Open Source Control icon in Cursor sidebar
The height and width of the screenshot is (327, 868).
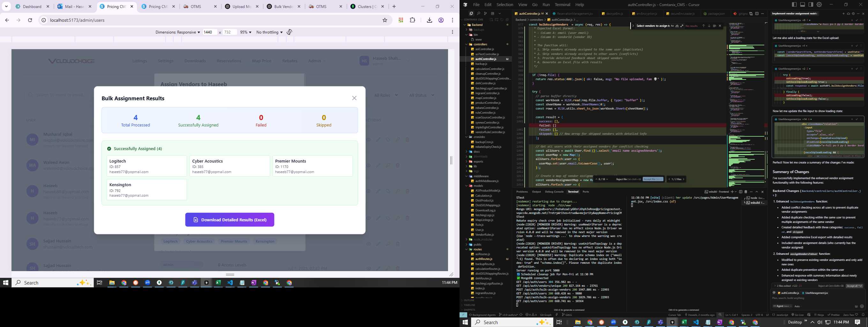pyautogui.click(x=486, y=13)
